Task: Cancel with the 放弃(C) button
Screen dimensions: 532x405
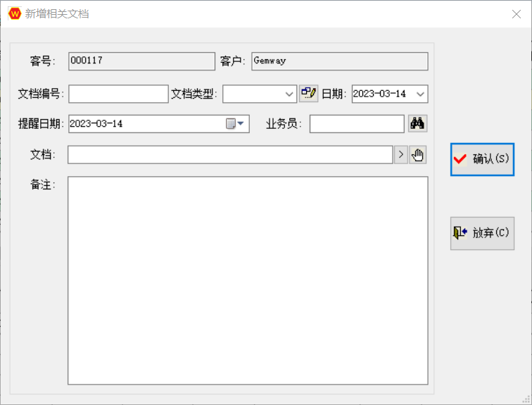Action: [482, 233]
